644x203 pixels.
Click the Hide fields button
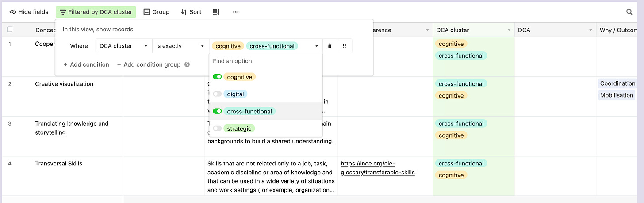(x=30, y=12)
